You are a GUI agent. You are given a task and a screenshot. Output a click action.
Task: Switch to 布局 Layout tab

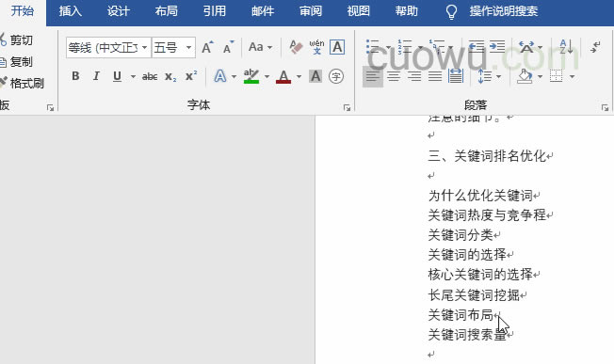[x=167, y=11]
